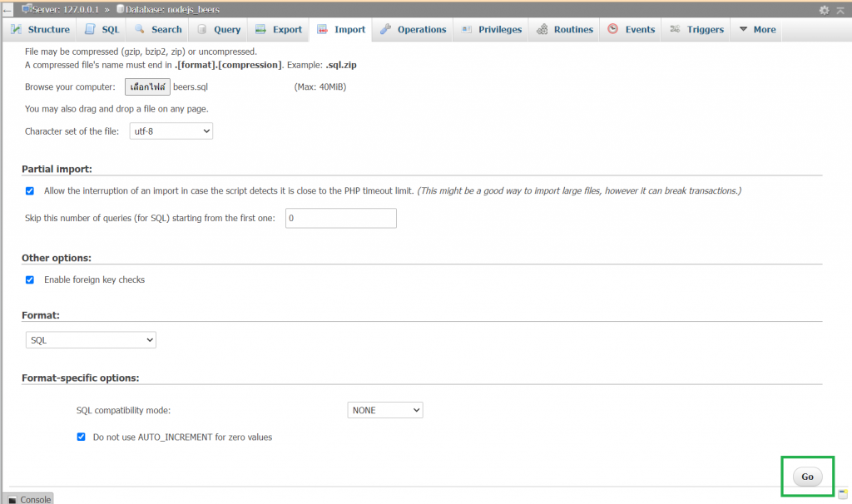
Task: Click the drag and drop hint text
Action: (x=116, y=109)
